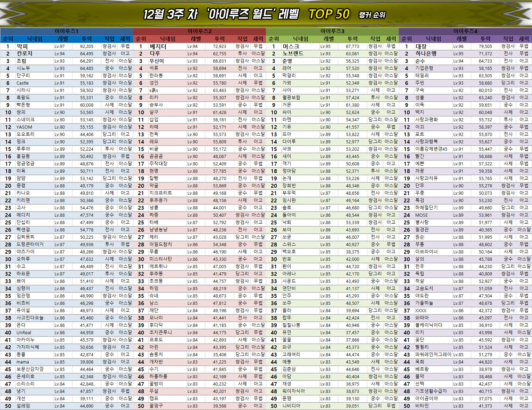Screen dimensions: 532x410
Task: Select the mama nickname cell
Action: pos(23,362)
